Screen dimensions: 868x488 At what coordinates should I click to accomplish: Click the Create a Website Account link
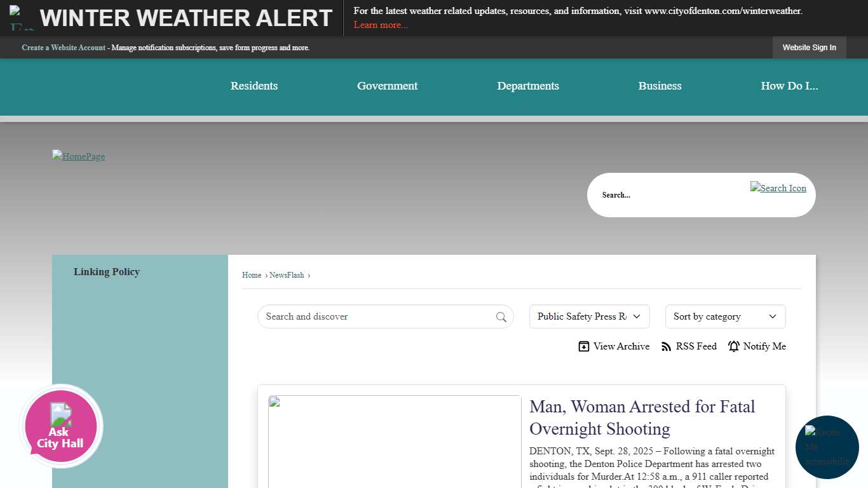pyautogui.click(x=64, y=48)
